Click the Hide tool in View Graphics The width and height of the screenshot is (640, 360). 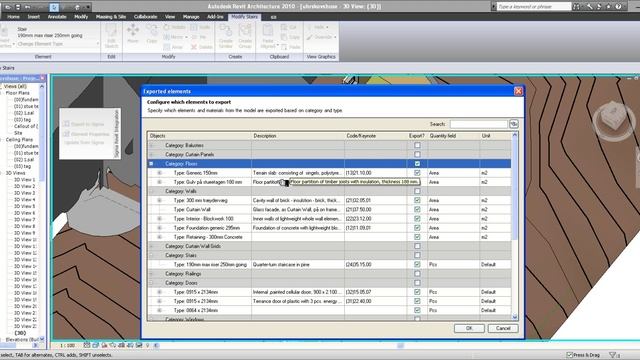(x=318, y=27)
